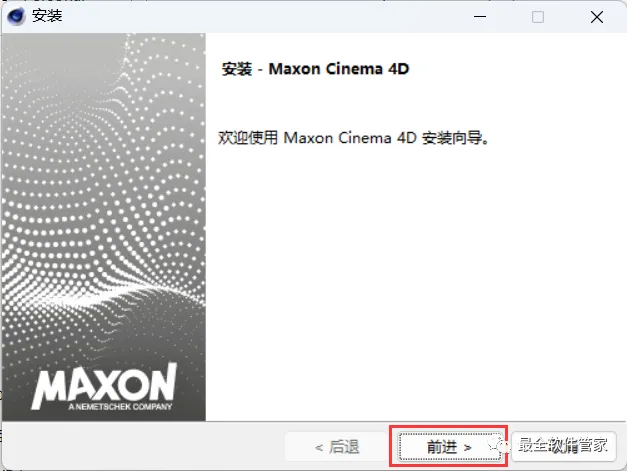The height and width of the screenshot is (471, 627).
Task: Click the greyed-out maximize square icon
Action: pos(537,17)
